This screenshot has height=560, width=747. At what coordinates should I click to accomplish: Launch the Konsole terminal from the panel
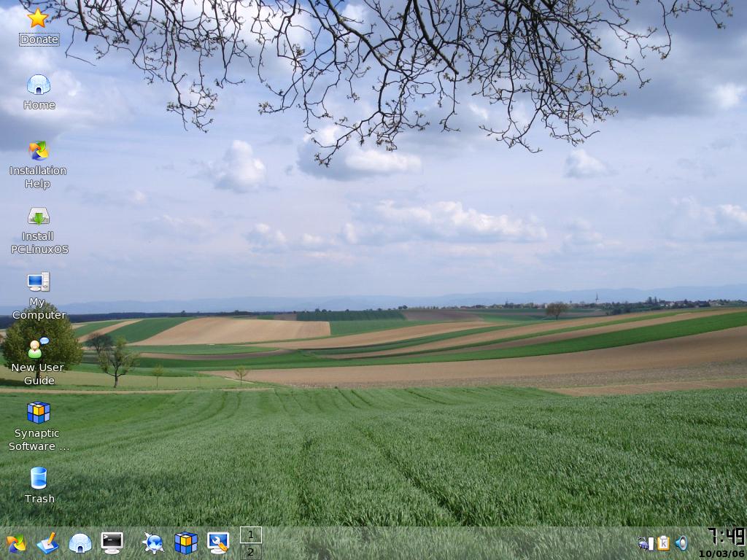coord(112,542)
